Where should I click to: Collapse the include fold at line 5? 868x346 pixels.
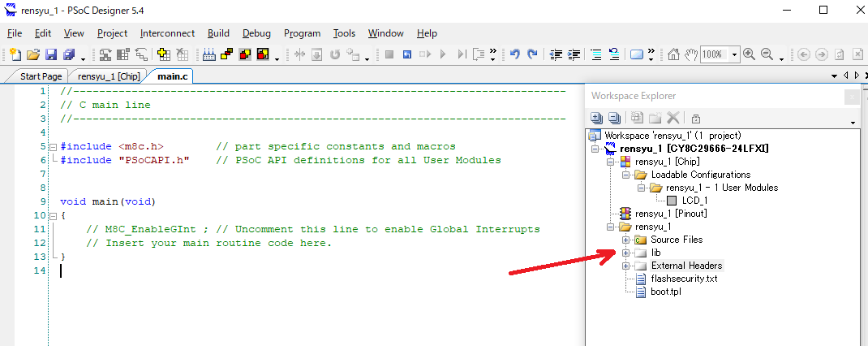pos(54,147)
